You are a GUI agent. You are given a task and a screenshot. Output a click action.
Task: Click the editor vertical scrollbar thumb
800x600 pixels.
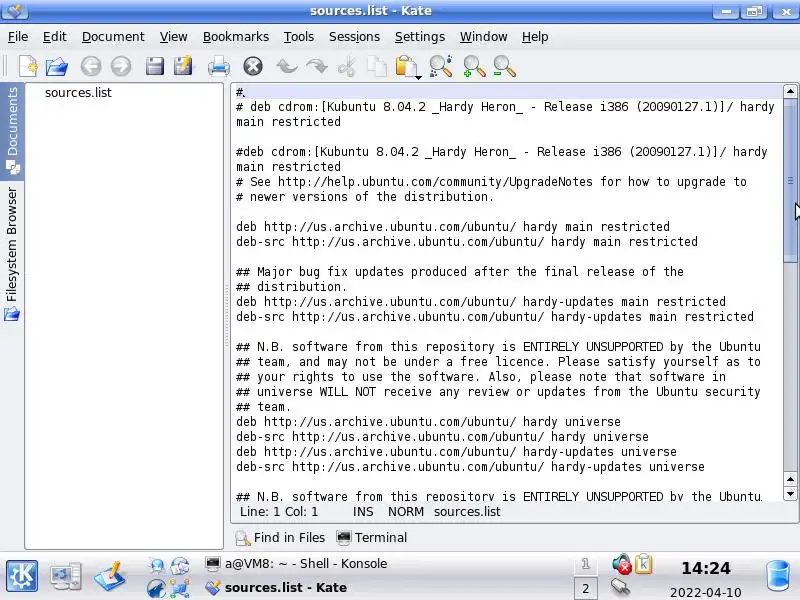coord(790,181)
